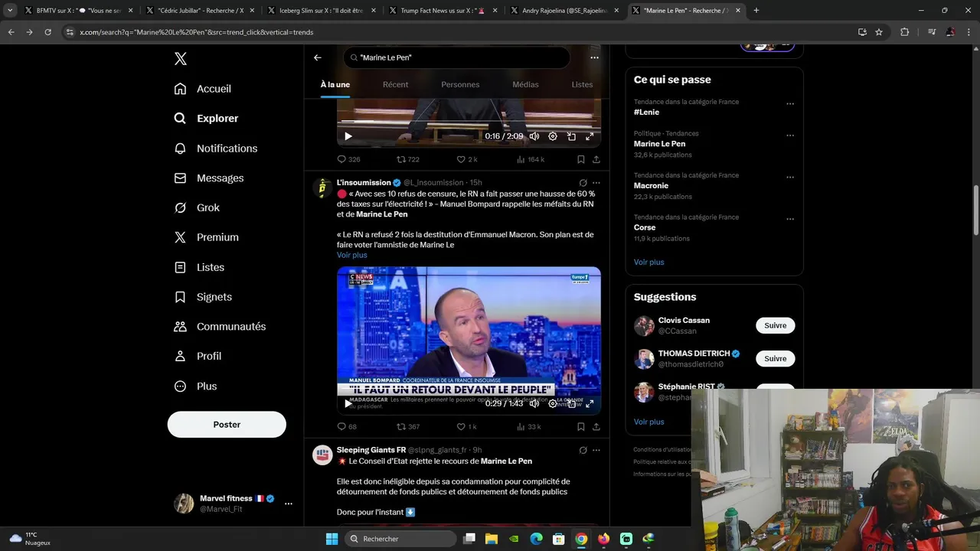Click the browser page scrollbar
Viewport: 980px width, 551px height.
pos(975,210)
